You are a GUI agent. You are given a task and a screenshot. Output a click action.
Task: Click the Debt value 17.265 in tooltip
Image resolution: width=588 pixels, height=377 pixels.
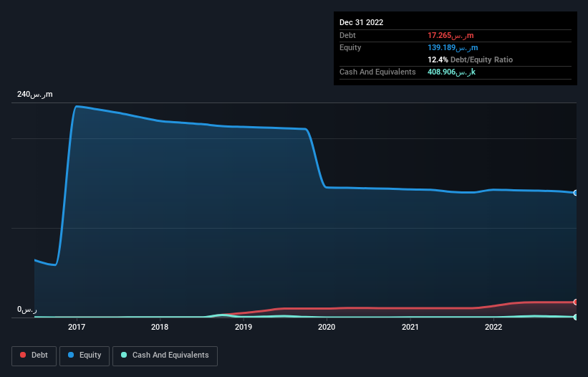tap(450, 35)
